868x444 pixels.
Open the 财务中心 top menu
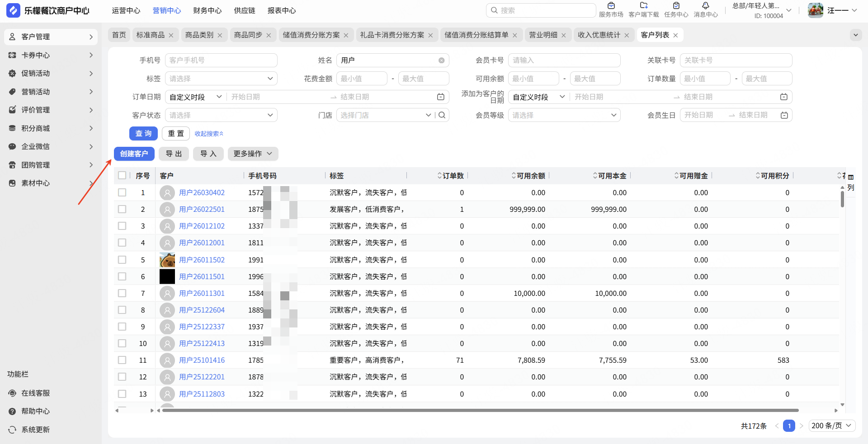point(207,10)
